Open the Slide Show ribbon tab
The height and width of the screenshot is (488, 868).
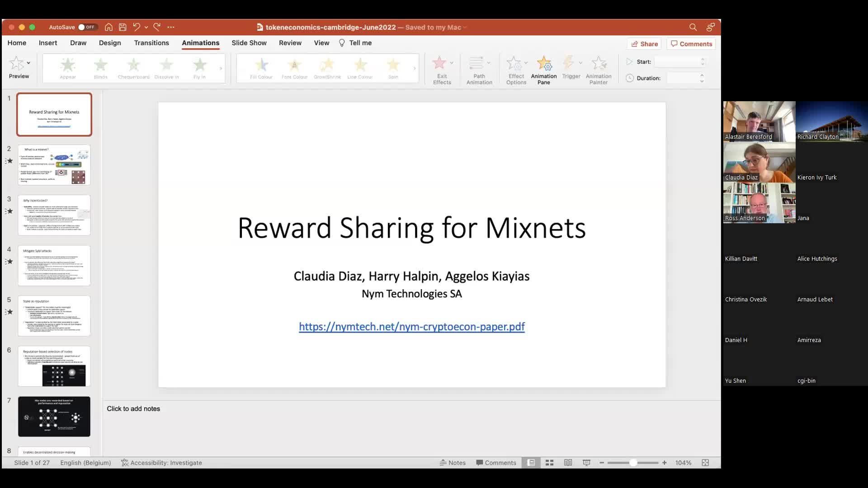coord(249,43)
